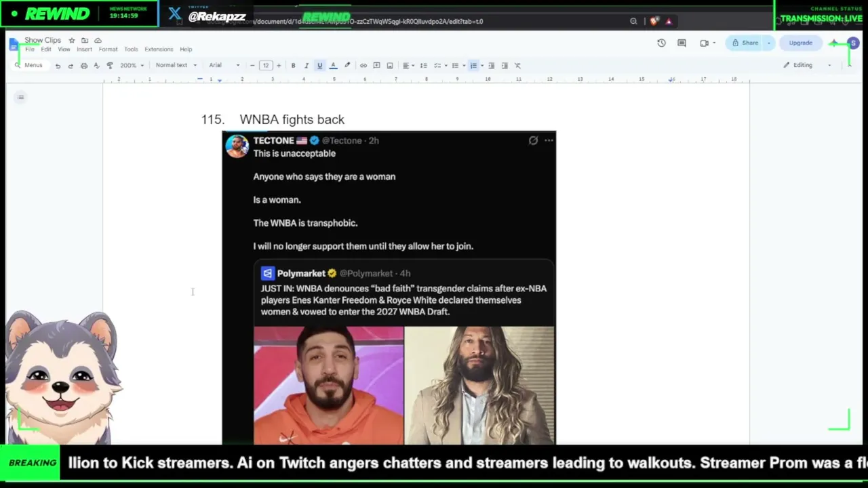Activate the paint format tool
Viewport: 868px width, 488px height.
click(109, 66)
